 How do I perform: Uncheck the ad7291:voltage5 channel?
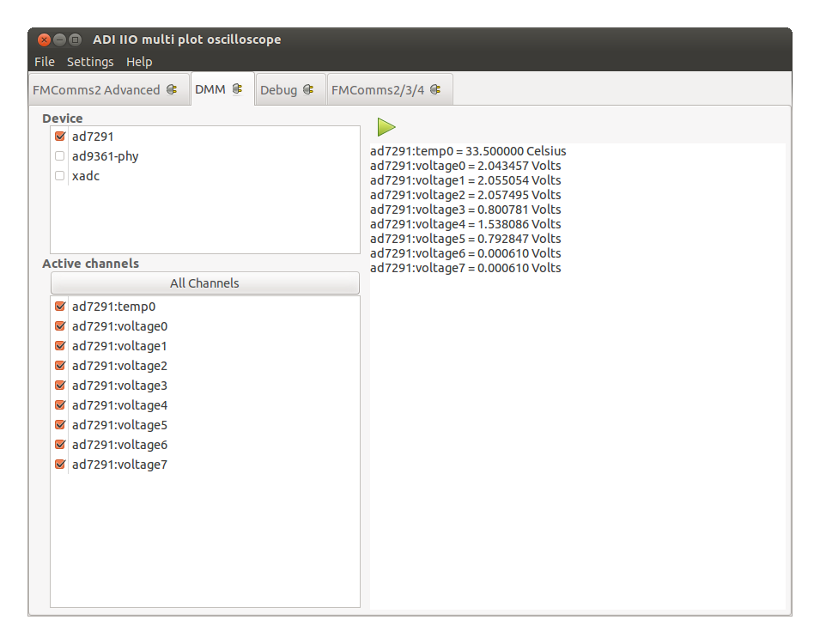(x=59, y=424)
